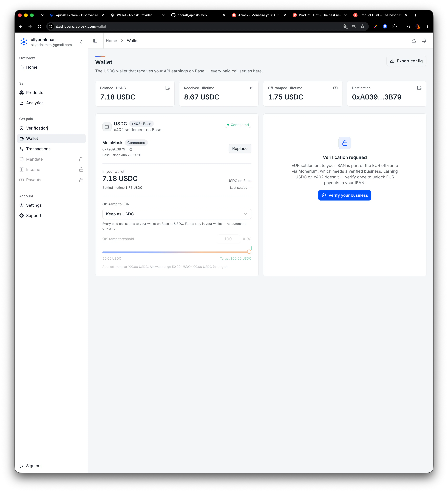Click the Replace wallet button
The height and width of the screenshot is (492, 448).
coord(240,149)
